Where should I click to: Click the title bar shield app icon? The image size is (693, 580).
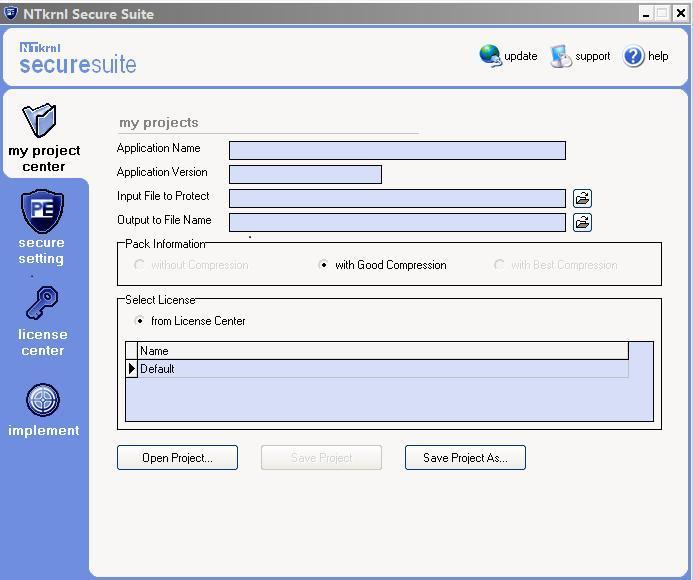[10, 13]
